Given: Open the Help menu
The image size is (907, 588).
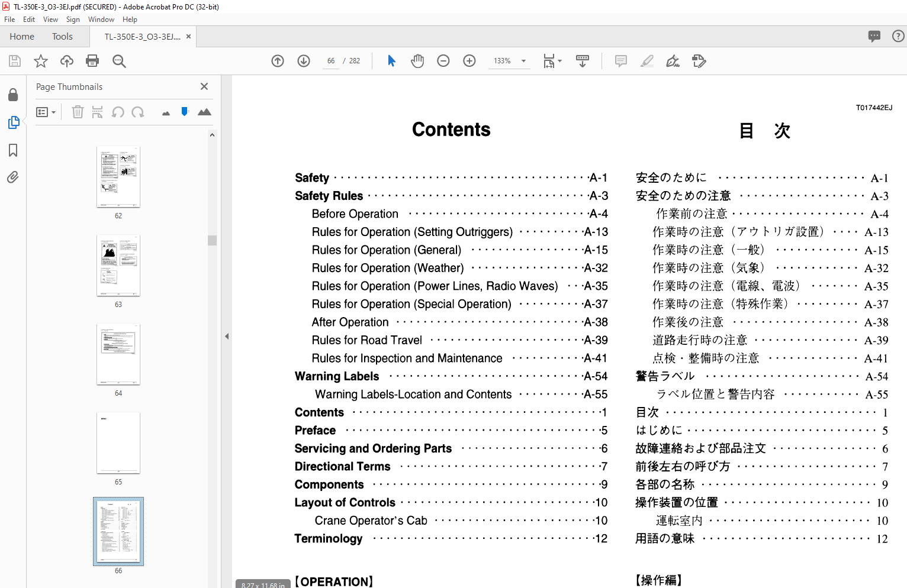Looking at the screenshot, I should click(130, 20).
